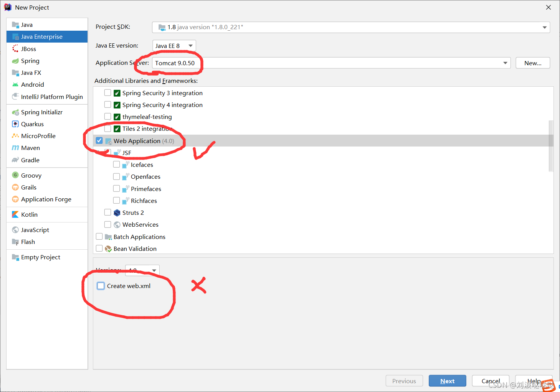Click the WebServices globe icon

(117, 225)
